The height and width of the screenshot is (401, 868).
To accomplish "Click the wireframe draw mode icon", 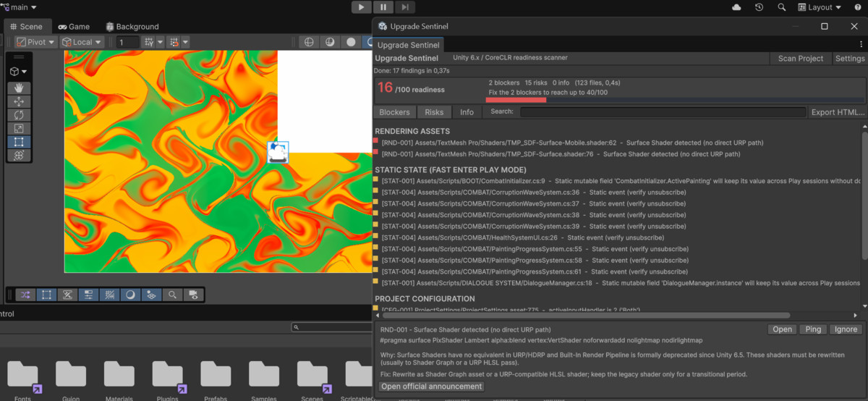I will pos(309,42).
